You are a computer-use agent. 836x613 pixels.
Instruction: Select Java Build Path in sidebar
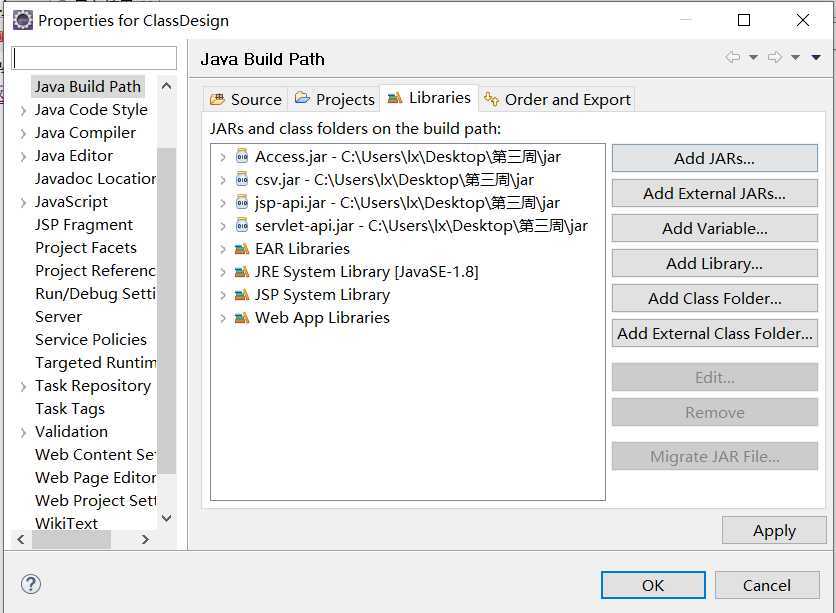tap(88, 86)
